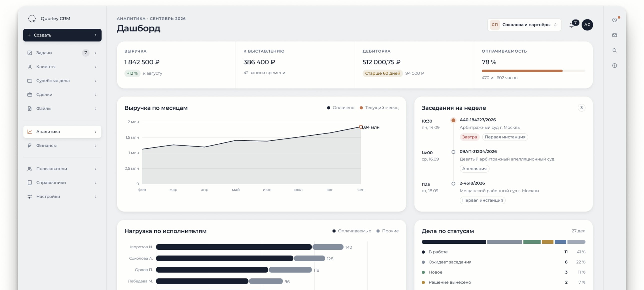The image size is (644, 290).
Task: Open the AC user avatar
Action: [x=587, y=25]
